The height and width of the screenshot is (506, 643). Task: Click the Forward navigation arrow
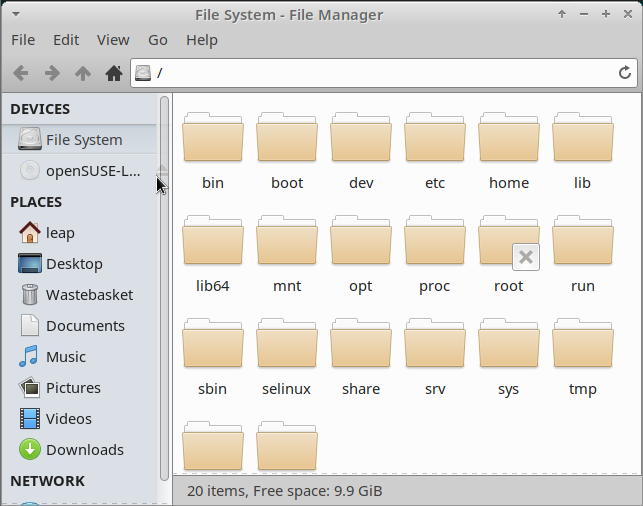tap(51, 73)
